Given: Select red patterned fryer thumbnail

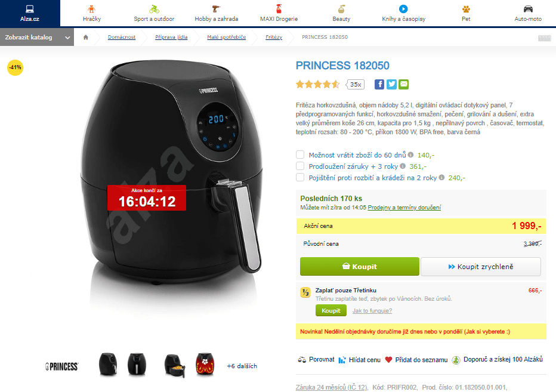Looking at the screenshot, I should tap(205, 365).
